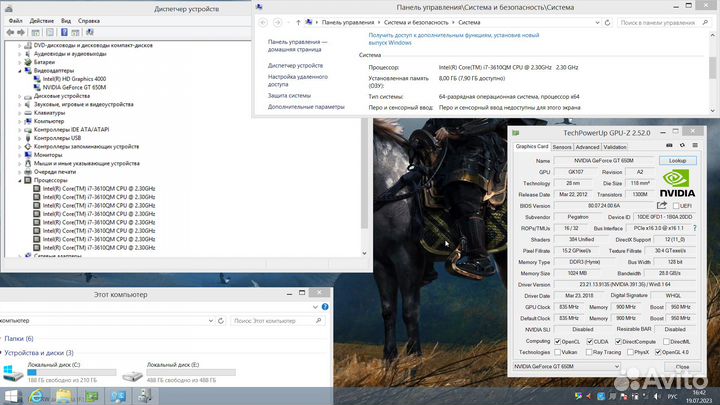Switch to the Advanced tab in GPU-Z
Screen dimensions: 720x405
click(x=587, y=147)
